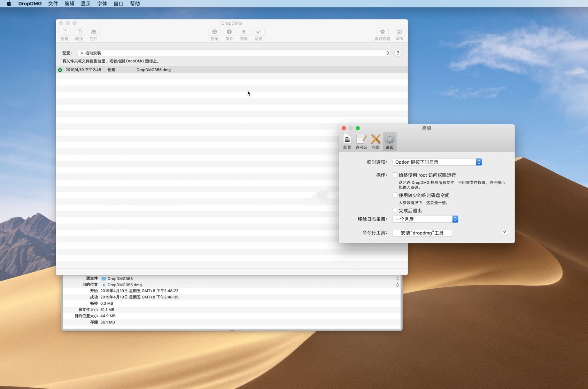Enable 始终使用 root 访问权限运行 checkbox
The image size is (588, 389).
point(395,175)
